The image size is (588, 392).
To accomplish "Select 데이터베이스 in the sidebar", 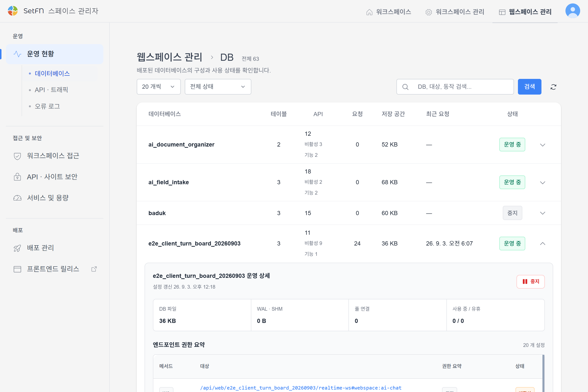I will tap(52, 73).
